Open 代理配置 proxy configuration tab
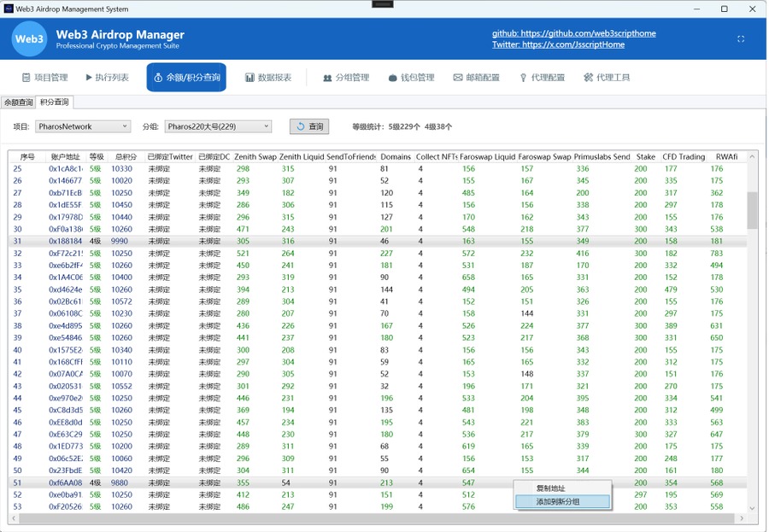This screenshot has width=769, height=532. (543, 78)
